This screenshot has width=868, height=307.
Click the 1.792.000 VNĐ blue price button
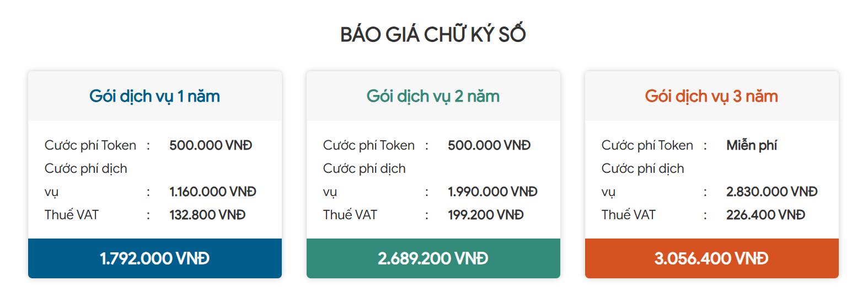[x=155, y=258]
